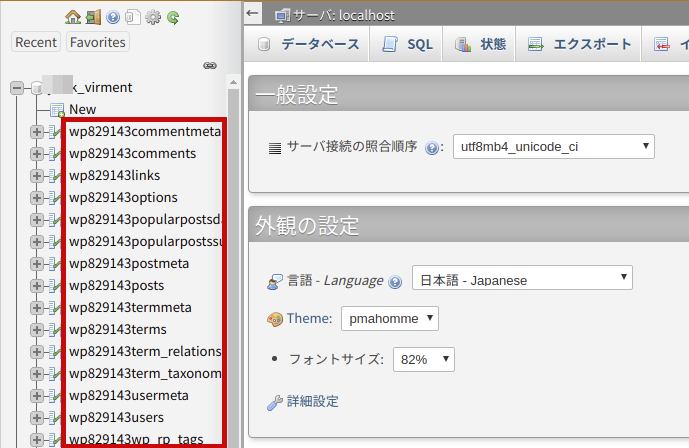Open the phpMyAdmin documentation help icon
The height and width of the screenshot is (448, 689).
[x=113, y=17]
